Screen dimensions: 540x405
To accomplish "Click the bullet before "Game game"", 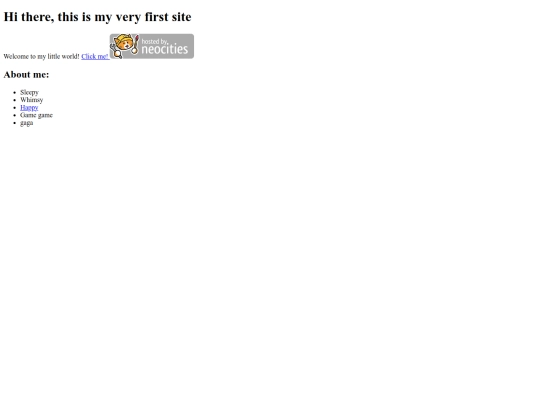I will pos(14,115).
